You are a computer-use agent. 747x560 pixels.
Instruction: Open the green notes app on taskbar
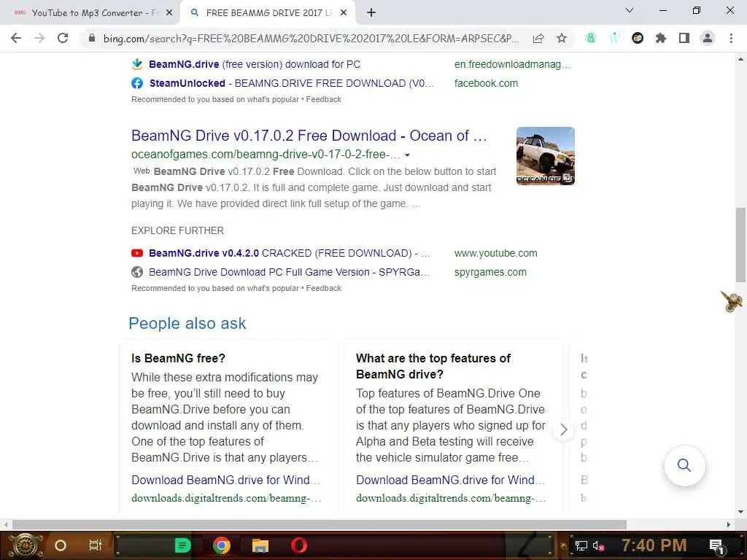tap(182, 545)
